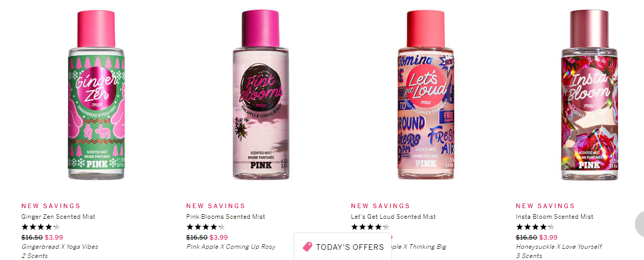
Task: Click the Insta Bloom Scented Mist title
Action: [x=555, y=216]
